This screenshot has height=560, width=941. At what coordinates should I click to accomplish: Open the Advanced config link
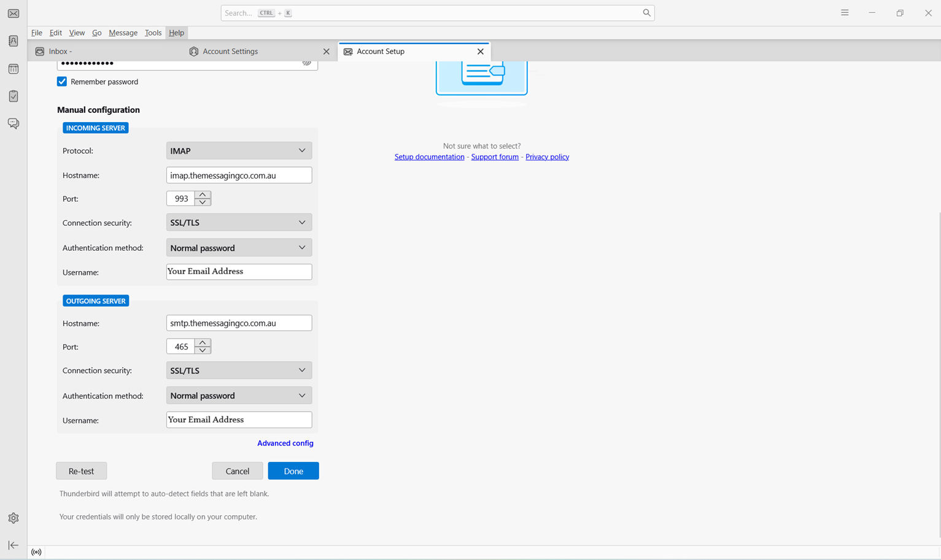pyautogui.click(x=285, y=443)
